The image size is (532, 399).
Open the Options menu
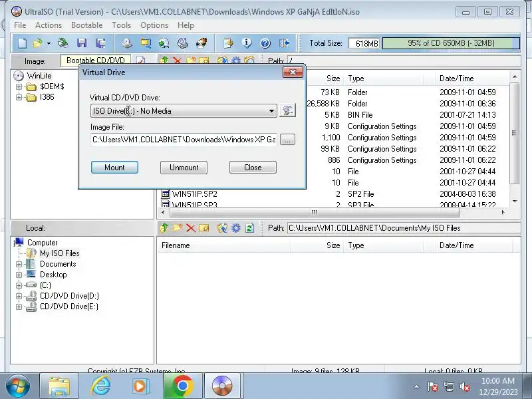coord(154,25)
